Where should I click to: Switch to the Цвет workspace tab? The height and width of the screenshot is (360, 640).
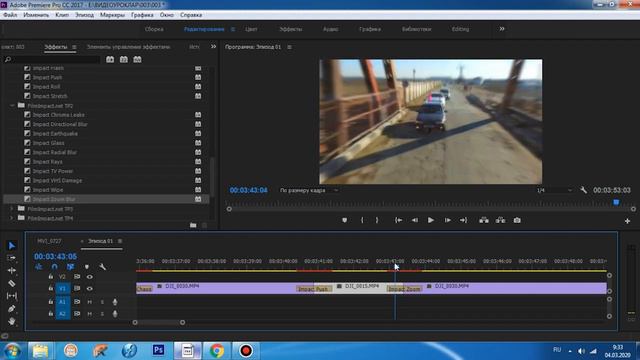point(251,29)
